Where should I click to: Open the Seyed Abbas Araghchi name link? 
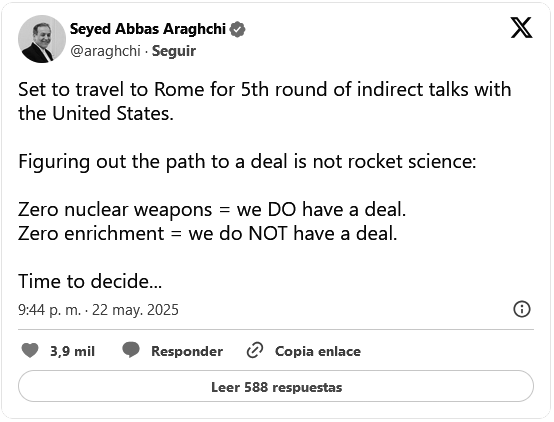(x=148, y=29)
